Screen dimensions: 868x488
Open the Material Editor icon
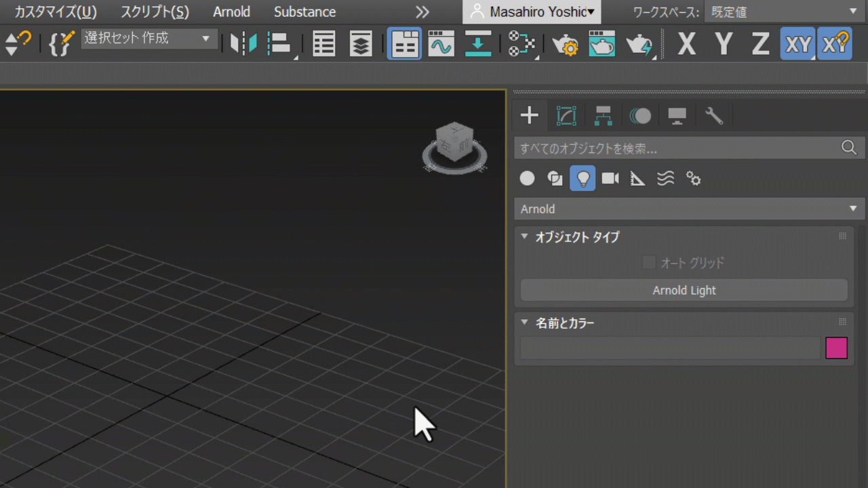[521, 44]
